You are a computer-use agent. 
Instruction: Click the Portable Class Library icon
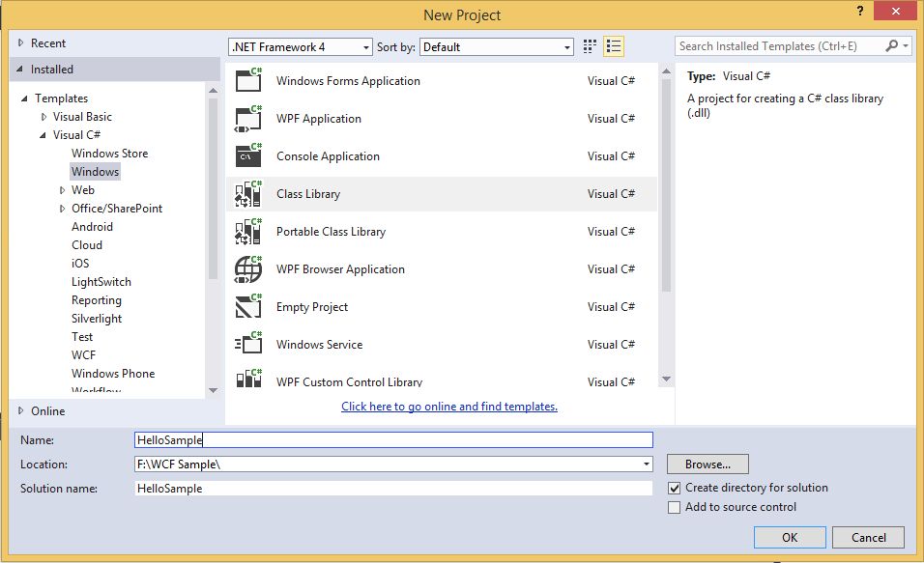point(248,232)
